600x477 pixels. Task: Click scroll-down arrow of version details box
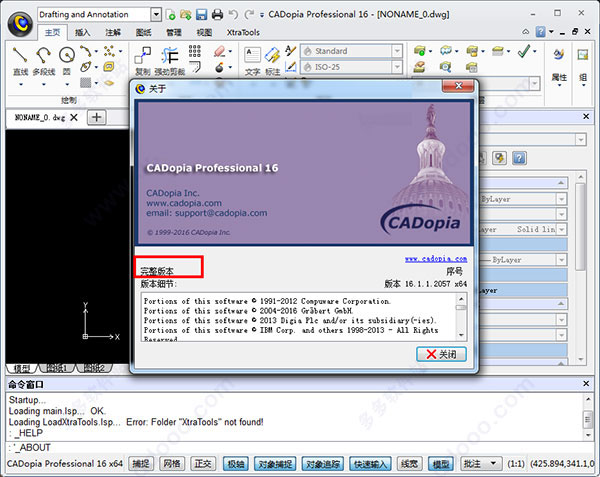click(461, 335)
